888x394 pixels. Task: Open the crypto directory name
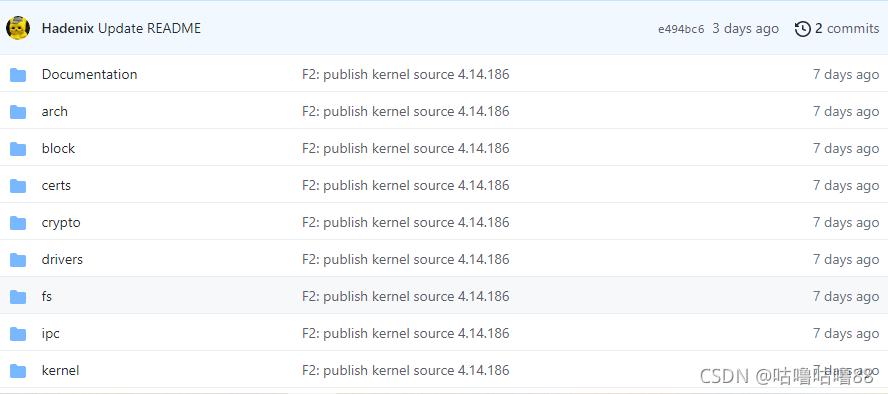[x=61, y=223]
